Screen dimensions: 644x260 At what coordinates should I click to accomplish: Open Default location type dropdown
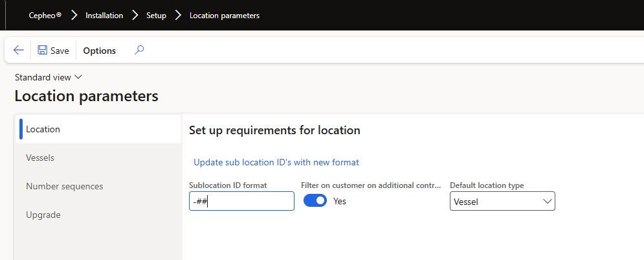click(x=502, y=201)
